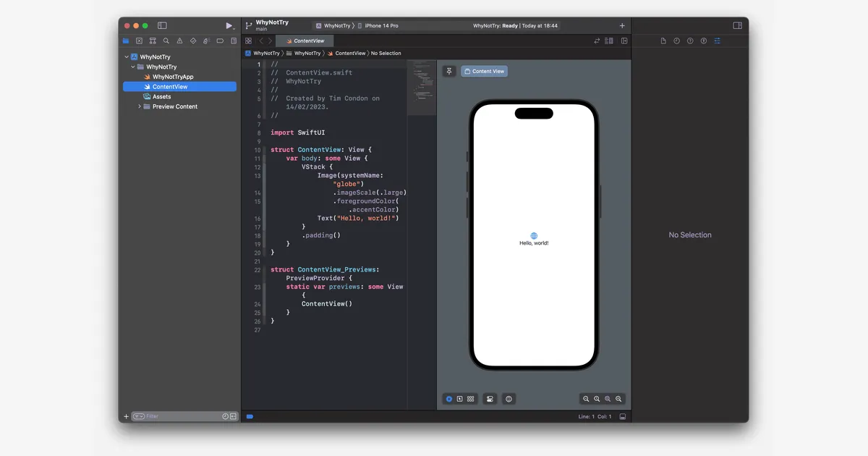This screenshot has width=868, height=456.
Task: Select the ContentView editor tab
Action: [x=305, y=41]
